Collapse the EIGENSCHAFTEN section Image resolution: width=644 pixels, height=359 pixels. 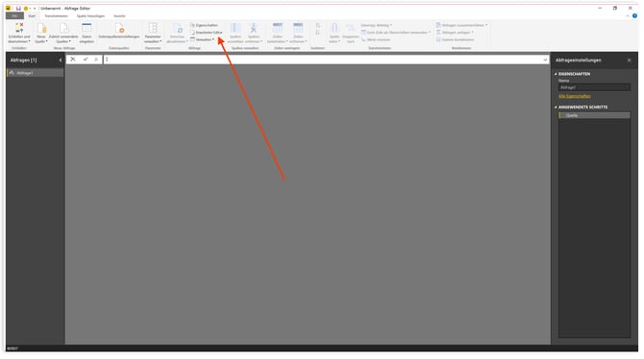(556, 74)
